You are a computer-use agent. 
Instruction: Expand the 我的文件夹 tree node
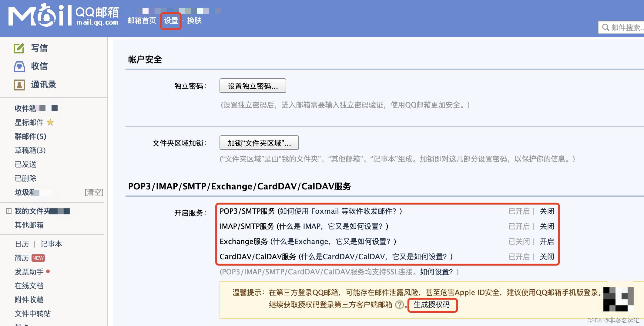click(9, 211)
